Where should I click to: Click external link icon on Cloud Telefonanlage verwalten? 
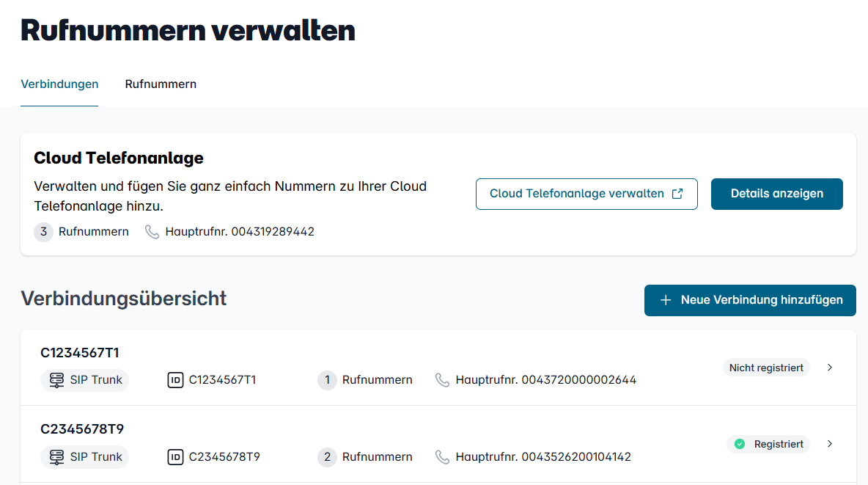(677, 194)
